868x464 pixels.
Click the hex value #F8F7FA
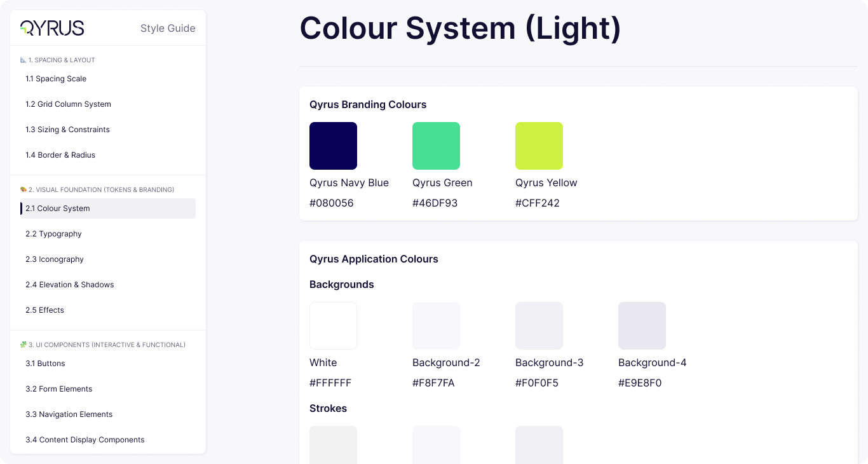[433, 383]
